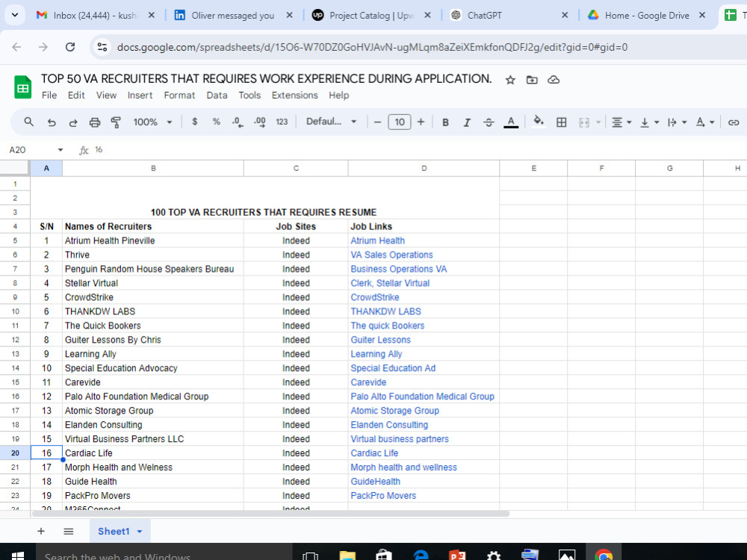Screen dimensions: 747x560
Task: Increase decimal places
Action: pyautogui.click(x=260, y=122)
